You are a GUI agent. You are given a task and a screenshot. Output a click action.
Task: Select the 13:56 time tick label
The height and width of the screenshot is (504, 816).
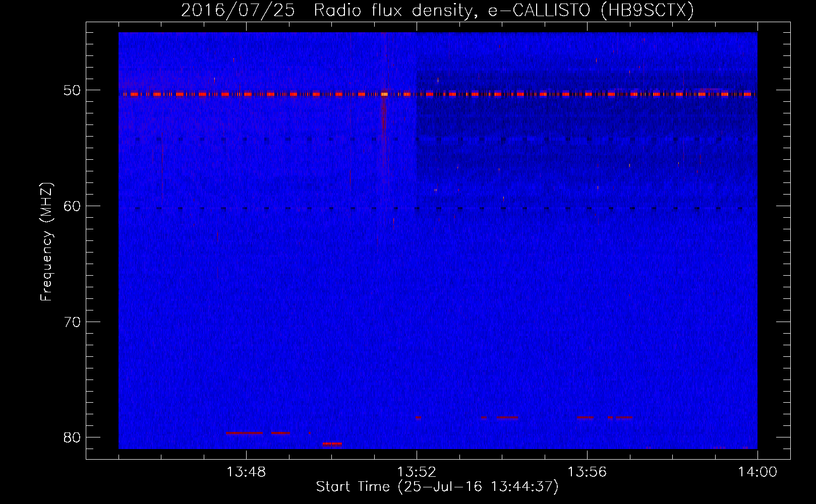click(587, 472)
